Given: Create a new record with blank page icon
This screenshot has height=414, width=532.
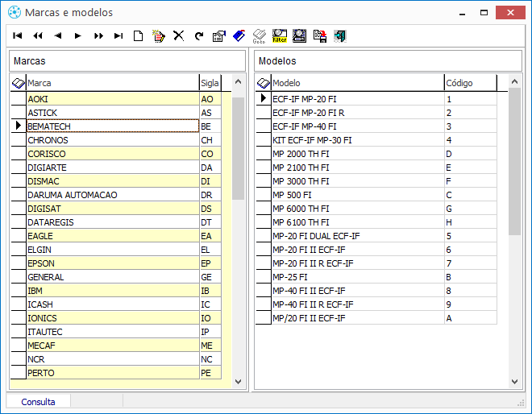Looking at the screenshot, I should tap(139, 35).
